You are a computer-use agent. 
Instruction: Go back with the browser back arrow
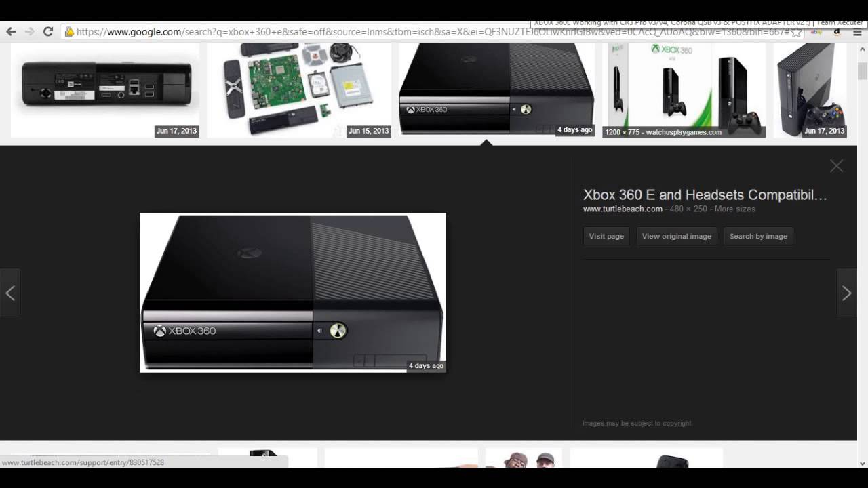[x=11, y=31]
